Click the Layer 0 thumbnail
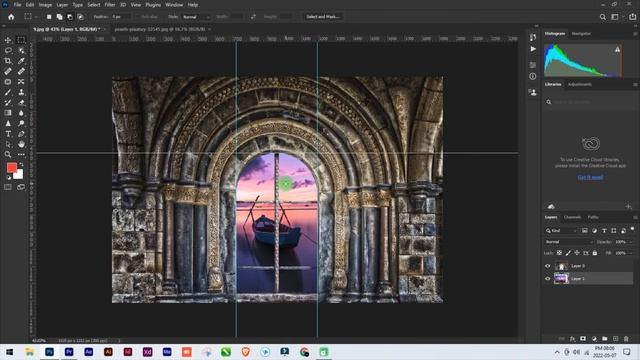The height and width of the screenshot is (360, 640). (x=561, y=266)
